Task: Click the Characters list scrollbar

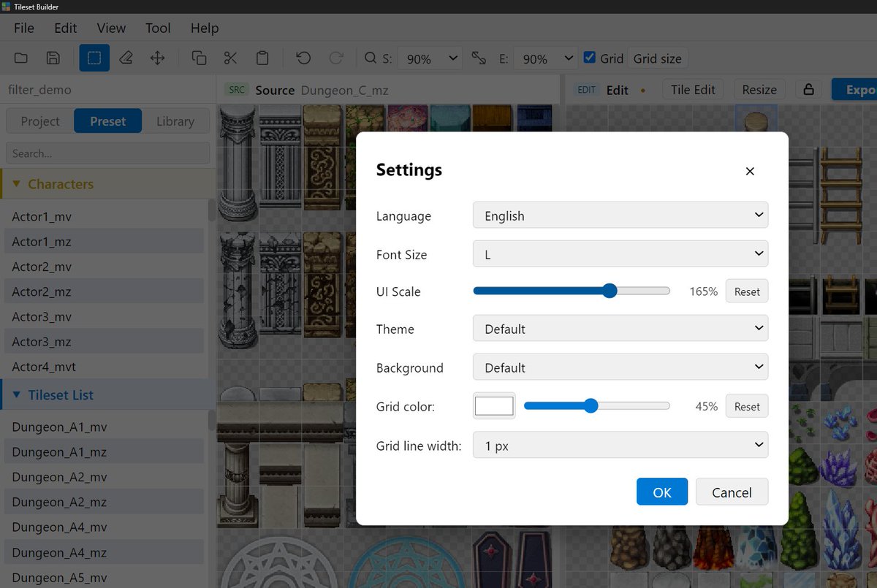Action: click(212, 210)
